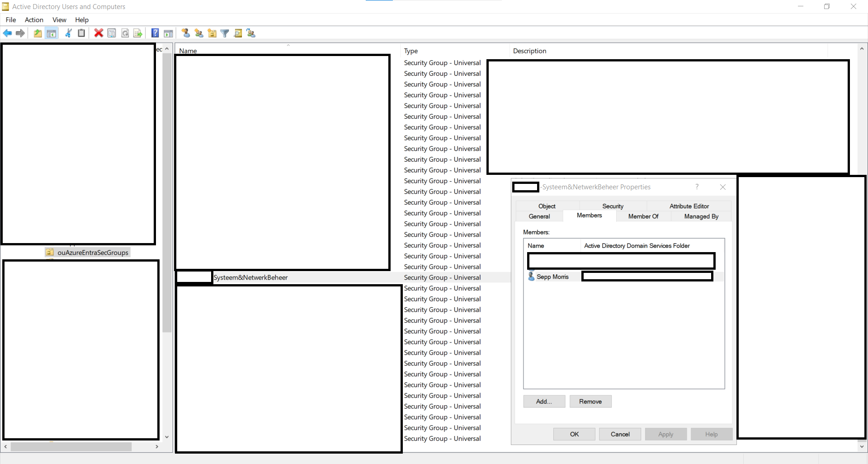Switch to the Member Of tab
The image size is (868, 464).
point(643,216)
